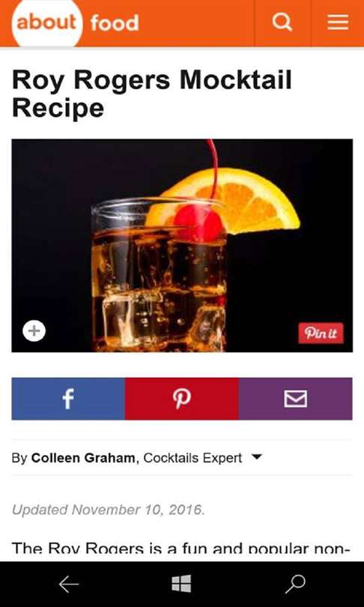Click the 'Updated November 10, 2016' date
This screenshot has height=607, width=364.
coord(109,510)
